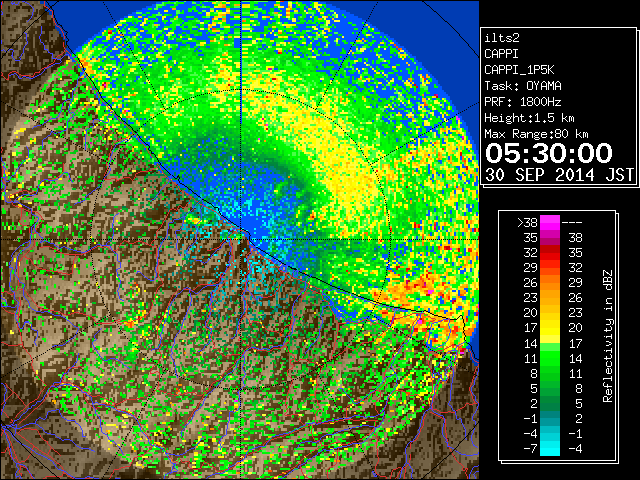Select the 'Height:1.5 km' text

point(529,118)
